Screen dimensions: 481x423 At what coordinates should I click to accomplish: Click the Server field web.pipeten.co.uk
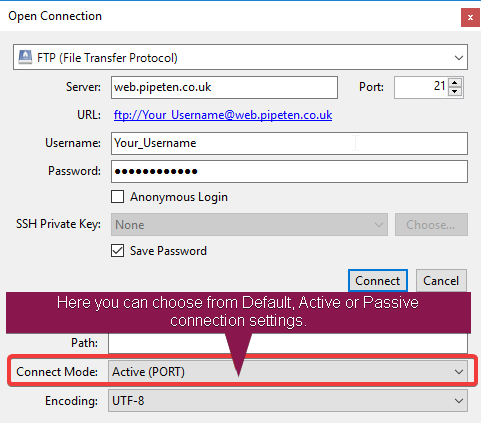[224, 87]
